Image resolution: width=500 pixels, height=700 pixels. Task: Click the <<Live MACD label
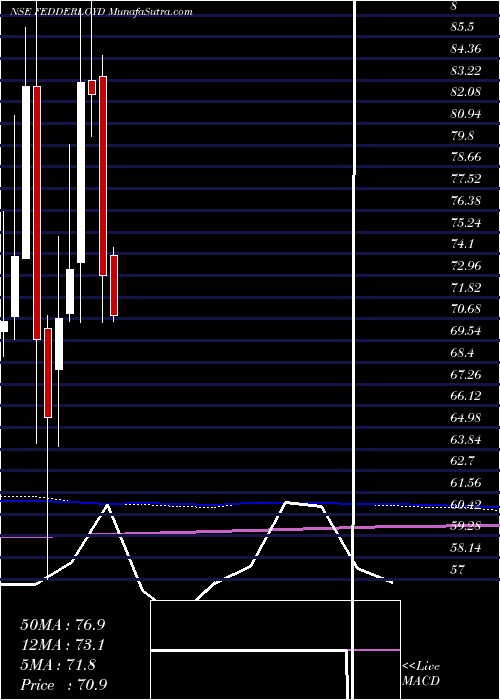click(421, 674)
